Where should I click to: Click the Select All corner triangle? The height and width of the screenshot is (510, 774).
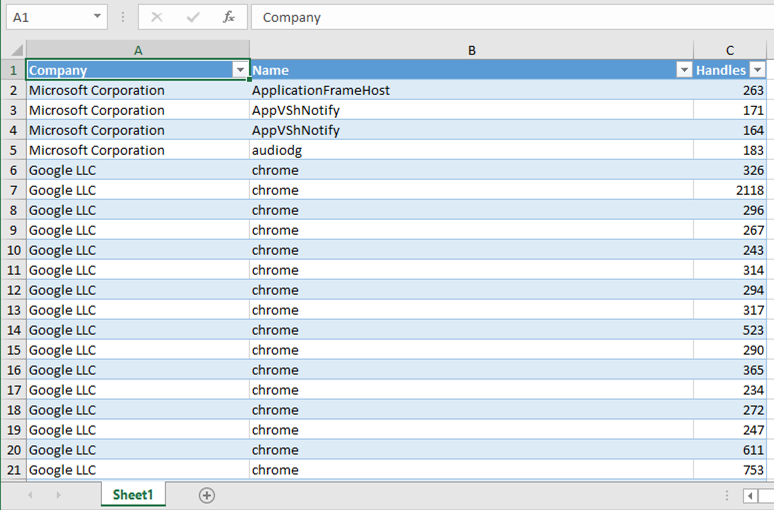click(16, 50)
